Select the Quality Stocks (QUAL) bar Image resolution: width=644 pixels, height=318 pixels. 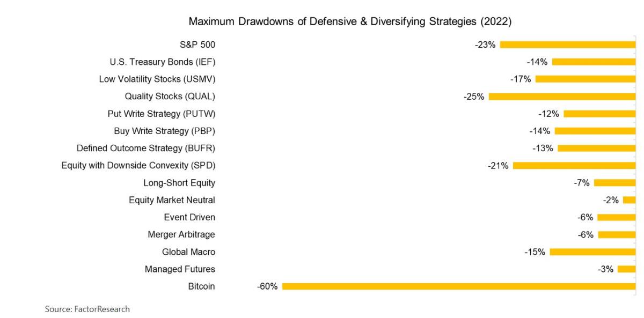562,97
